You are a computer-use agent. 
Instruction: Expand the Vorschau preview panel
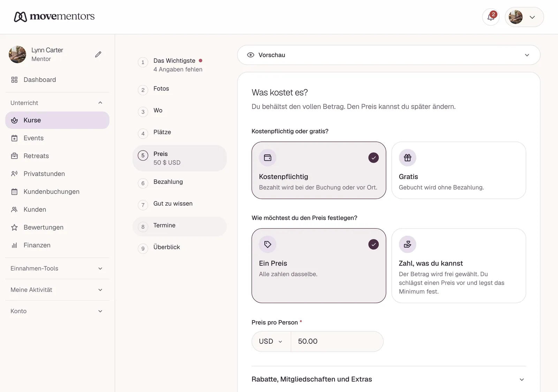[389, 55]
